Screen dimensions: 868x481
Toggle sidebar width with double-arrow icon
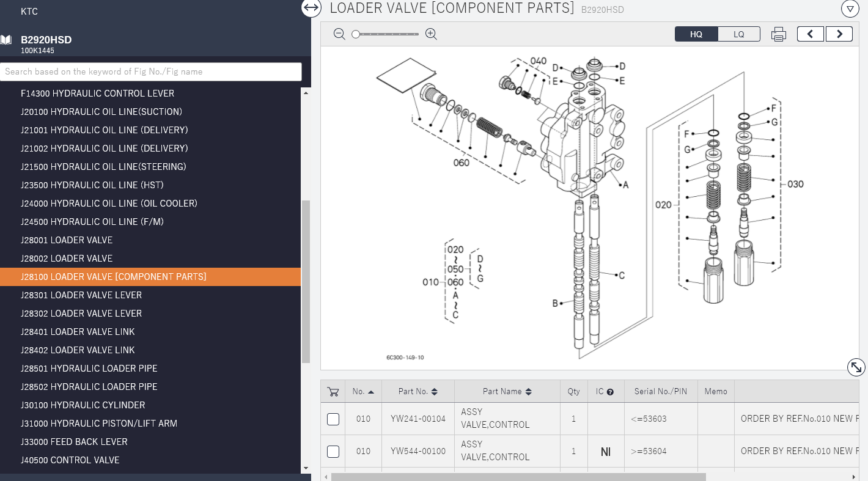(311, 8)
